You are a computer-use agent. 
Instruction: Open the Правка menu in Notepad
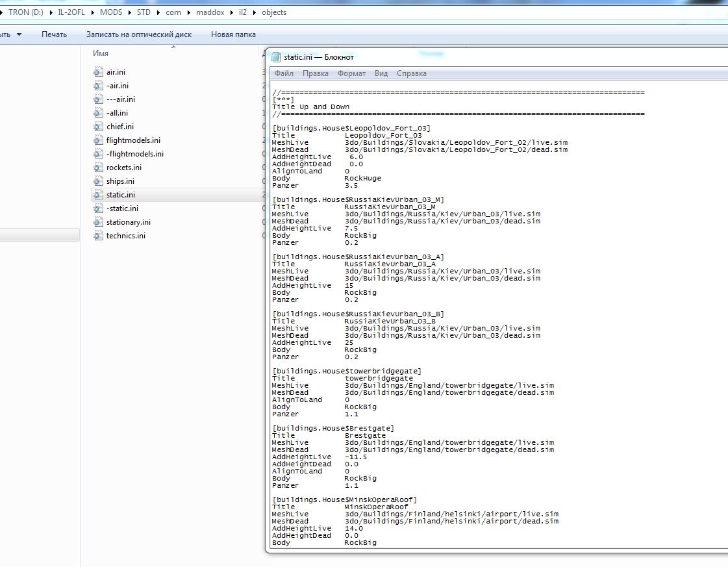pos(315,73)
